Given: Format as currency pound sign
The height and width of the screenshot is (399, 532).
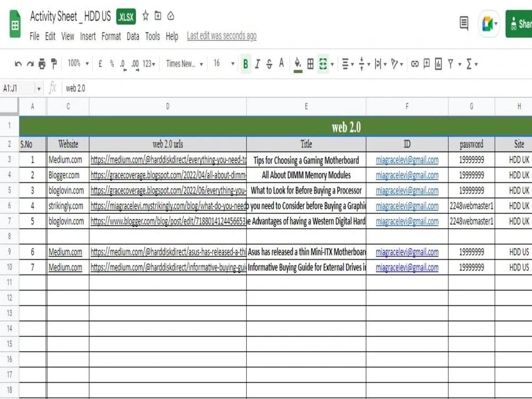Looking at the screenshot, I should click(100, 63).
